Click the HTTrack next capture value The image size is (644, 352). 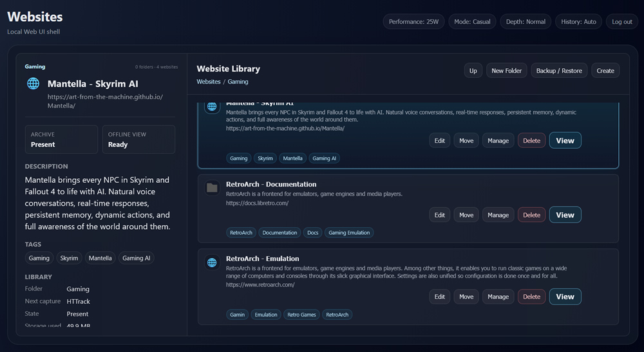click(78, 302)
